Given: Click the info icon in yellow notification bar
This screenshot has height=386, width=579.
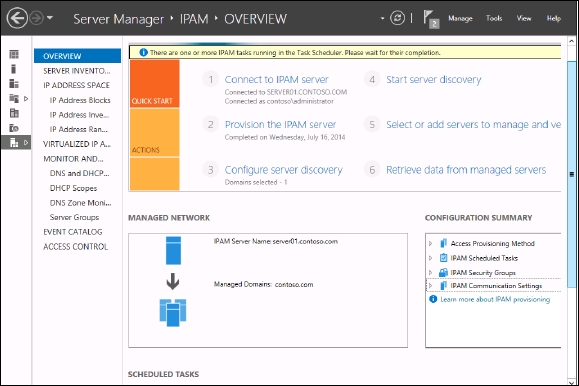Looking at the screenshot, I should click(144, 52).
